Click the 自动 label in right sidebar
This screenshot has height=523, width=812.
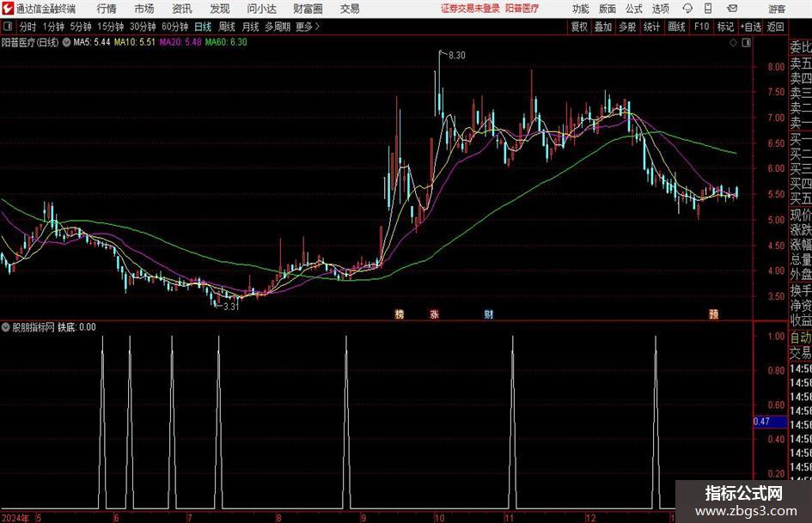(801, 338)
